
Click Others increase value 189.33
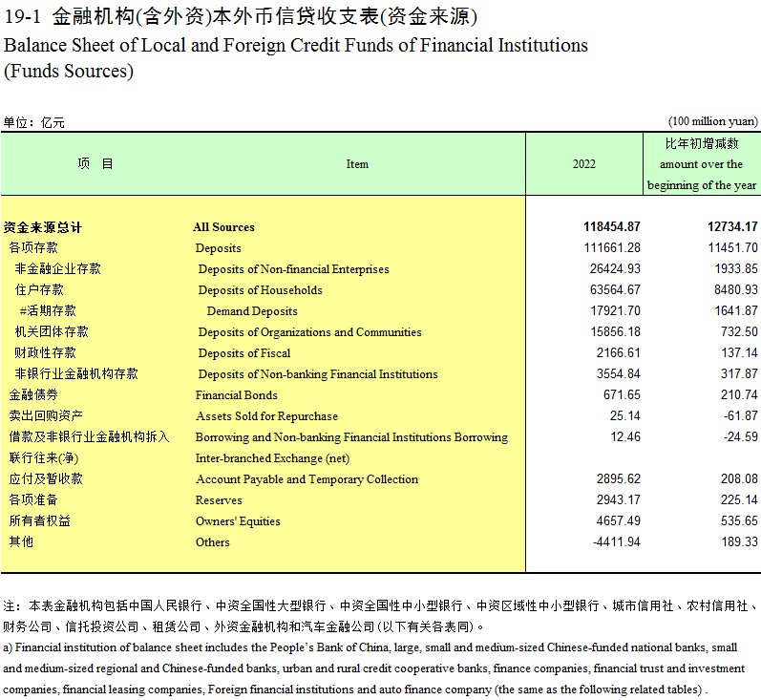click(739, 541)
